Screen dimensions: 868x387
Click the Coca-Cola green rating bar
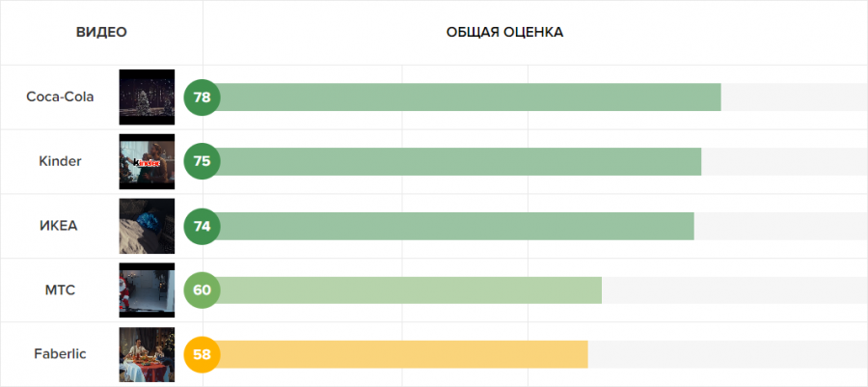coord(471,97)
